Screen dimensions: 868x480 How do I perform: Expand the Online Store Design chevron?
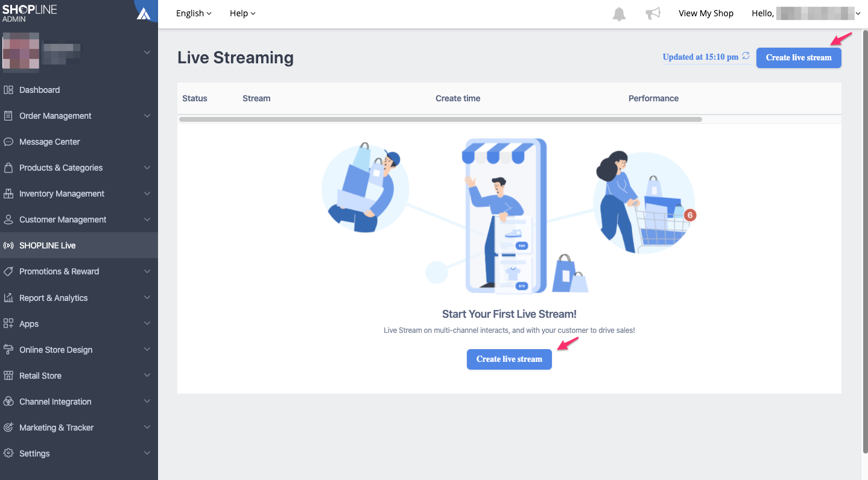(147, 350)
